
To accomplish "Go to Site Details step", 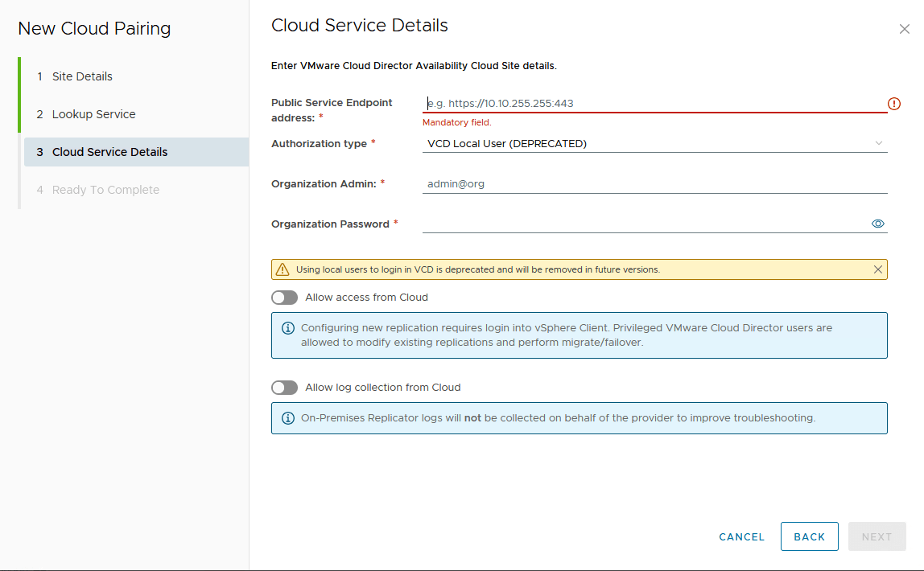I will pyautogui.click(x=82, y=76).
